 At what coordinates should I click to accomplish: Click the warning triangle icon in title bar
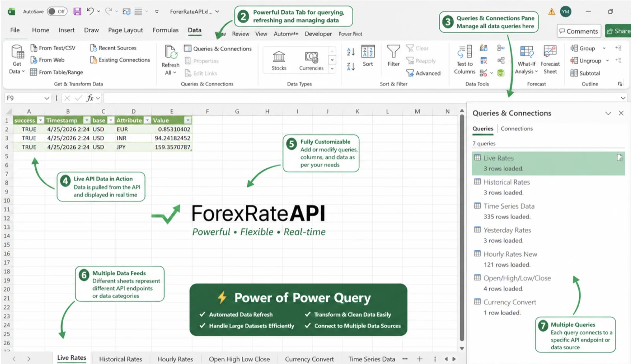click(551, 11)
